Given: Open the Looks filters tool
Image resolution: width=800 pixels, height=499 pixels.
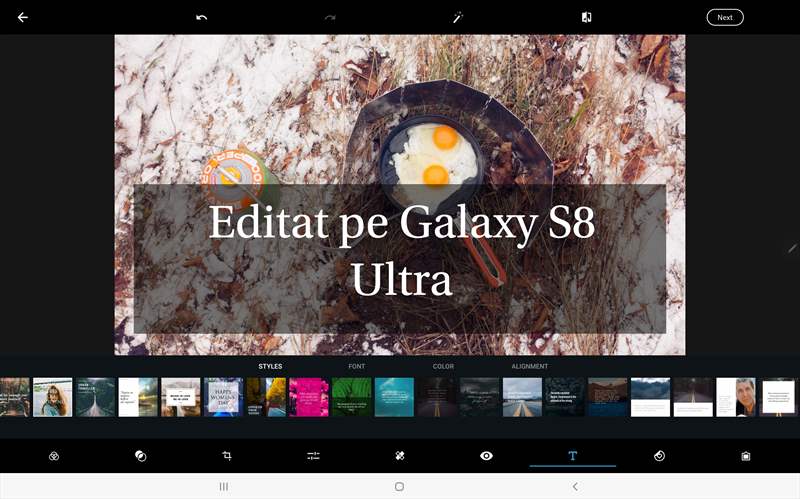Looking at the screenshot, I should tap(54, 456).
